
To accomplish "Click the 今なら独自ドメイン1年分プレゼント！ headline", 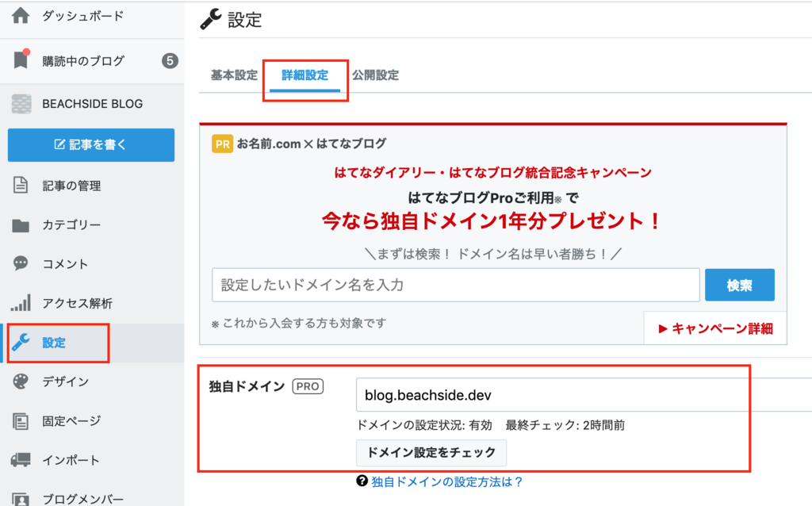I will click(492, 221).
